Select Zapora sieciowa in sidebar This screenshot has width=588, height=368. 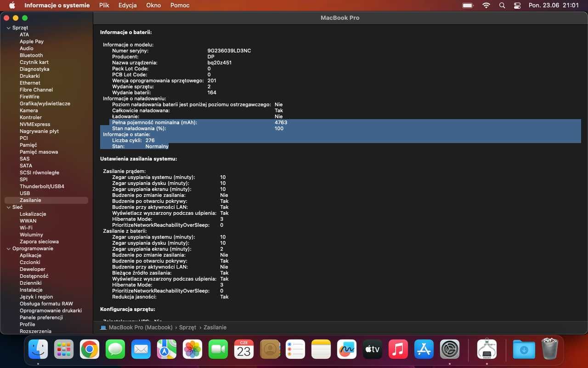click(39, 241)
